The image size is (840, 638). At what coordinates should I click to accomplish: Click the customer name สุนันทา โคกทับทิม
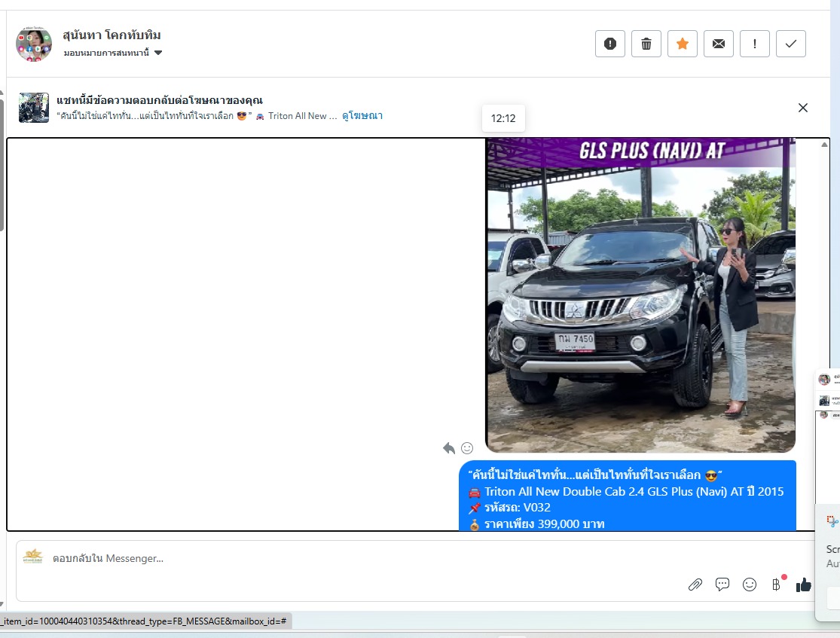pyautogui.click(x=111, y=35)
